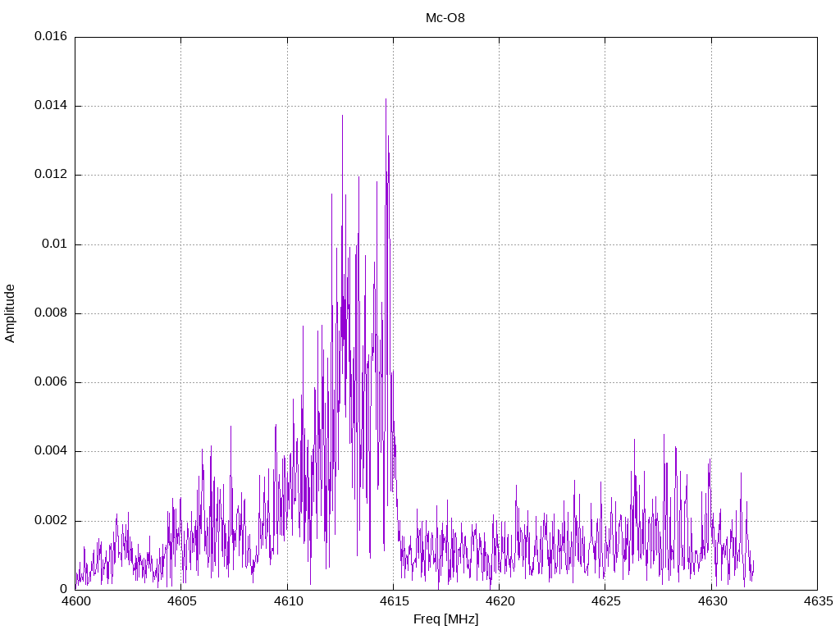Click the 0.008 y-axis tick label
The image size is (840, 630).
click(x=51, y=313)
